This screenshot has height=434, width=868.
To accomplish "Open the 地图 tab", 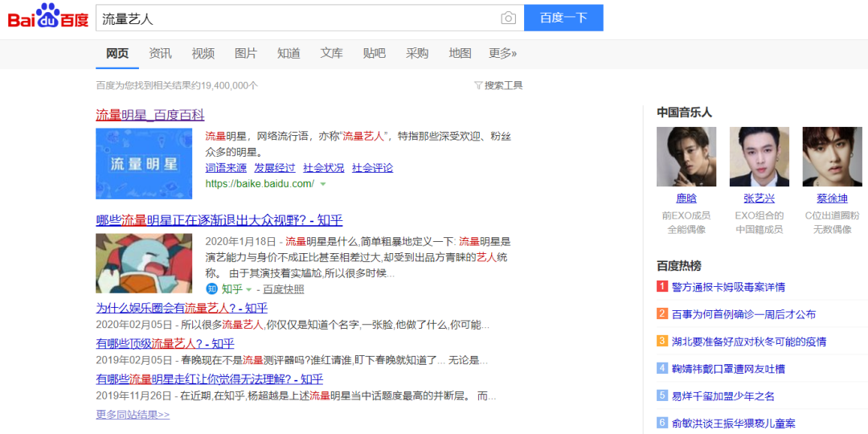I will [460, 54].
